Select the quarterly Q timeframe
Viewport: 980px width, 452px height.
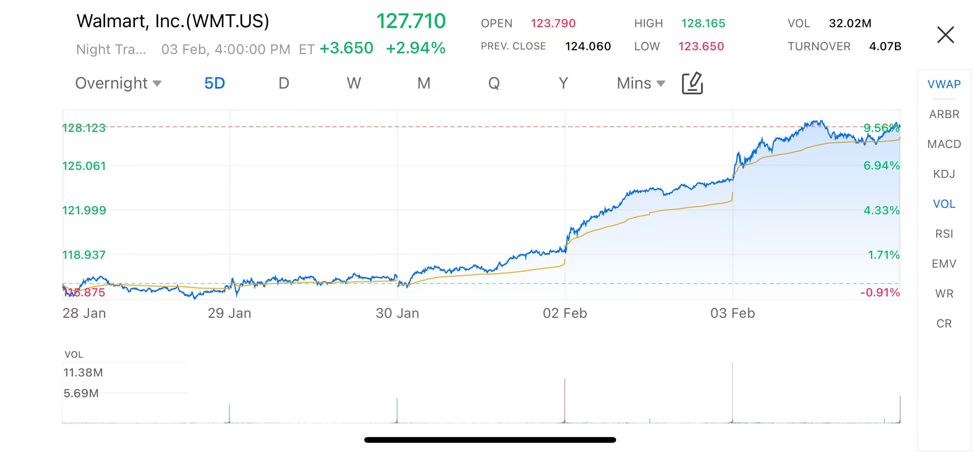494,83
